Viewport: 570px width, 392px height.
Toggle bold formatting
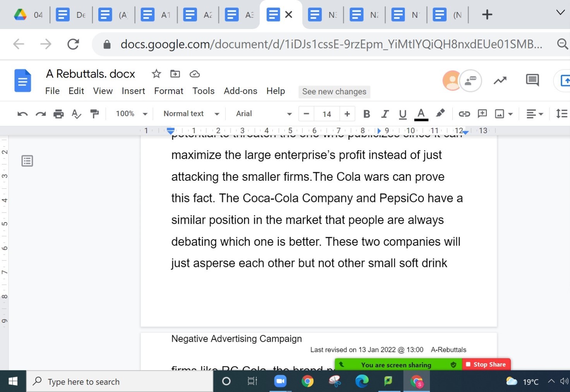tap(366, 114)
